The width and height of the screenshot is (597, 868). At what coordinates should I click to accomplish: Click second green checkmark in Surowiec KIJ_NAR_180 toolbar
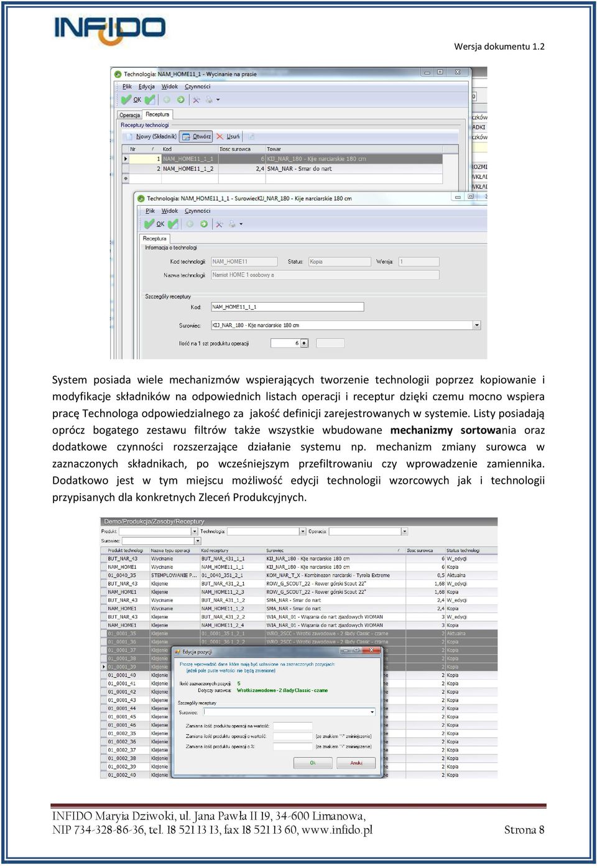click(173, 224)
